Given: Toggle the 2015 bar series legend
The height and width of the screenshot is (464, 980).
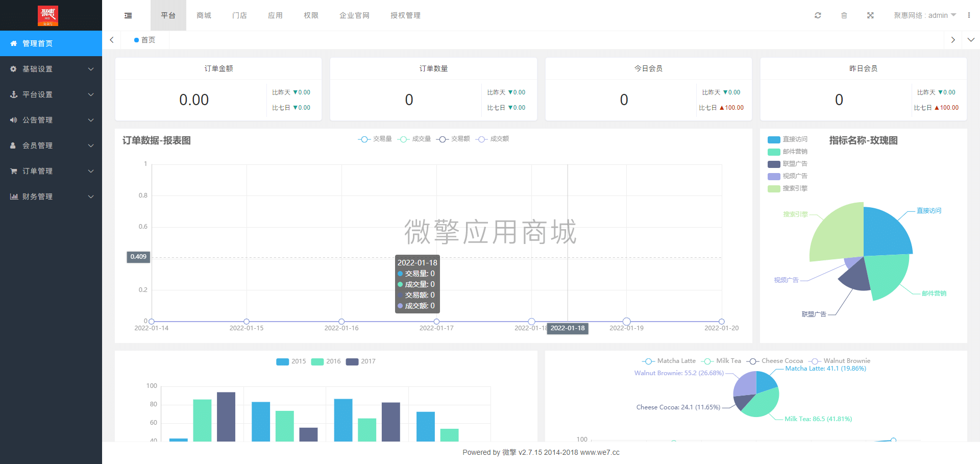Looking at the screenshot, I should pos(291,361).
